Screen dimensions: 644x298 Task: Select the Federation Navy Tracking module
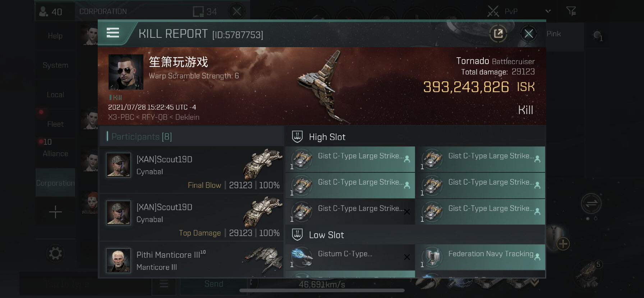[480, 257]
